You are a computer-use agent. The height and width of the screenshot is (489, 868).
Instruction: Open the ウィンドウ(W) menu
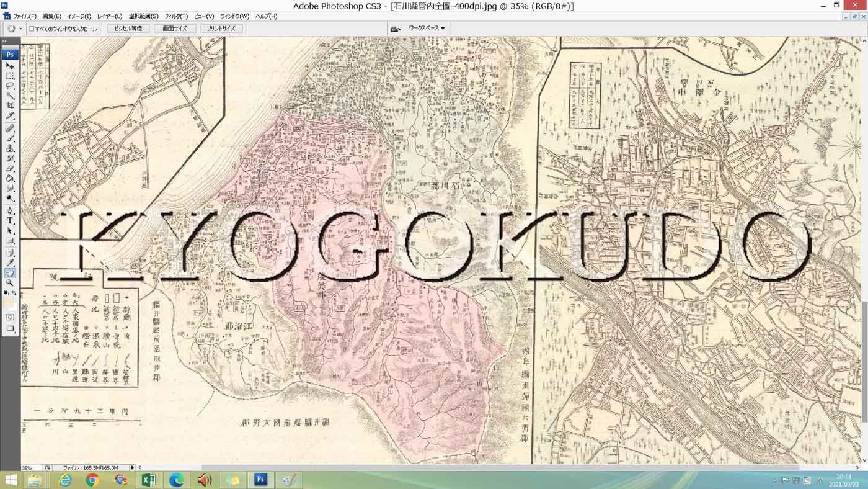tap(235, 16)
